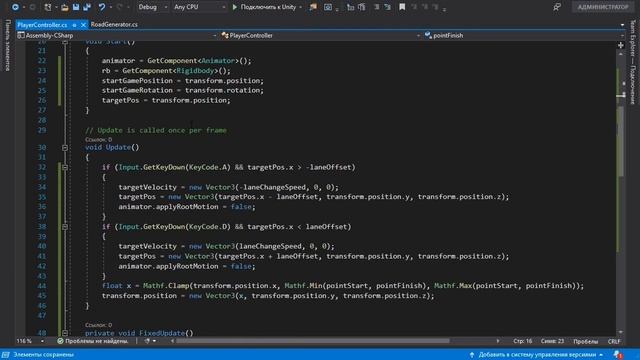
Task: Click the Live Share feedback icon
Action: [557, 7]
